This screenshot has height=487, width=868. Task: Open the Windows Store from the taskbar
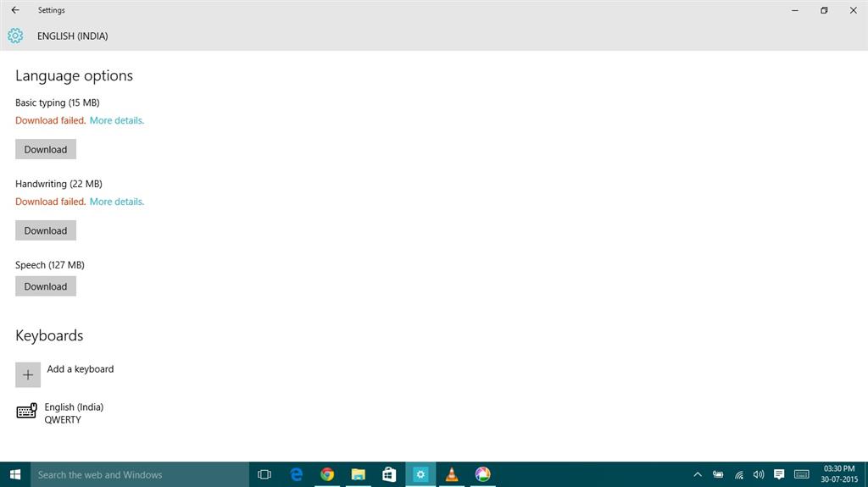coord(389,475)
